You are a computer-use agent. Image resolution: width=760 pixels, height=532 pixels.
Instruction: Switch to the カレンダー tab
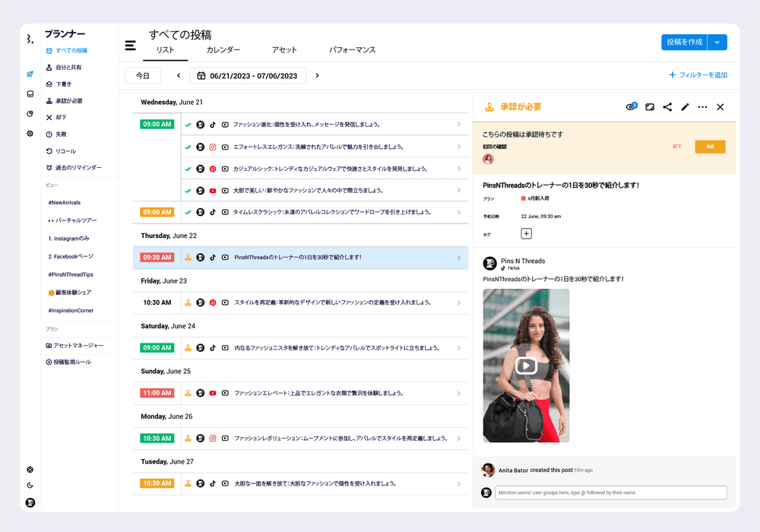tap(223, 50)
